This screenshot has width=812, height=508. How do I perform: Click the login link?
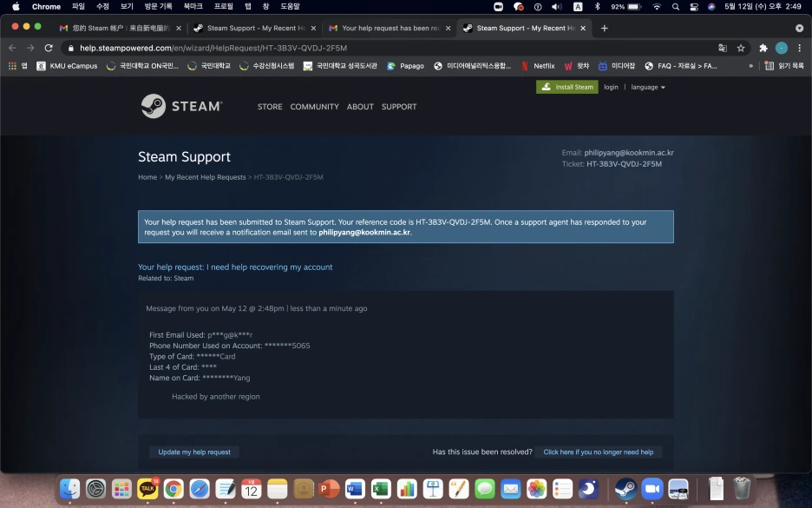point(611,87)
